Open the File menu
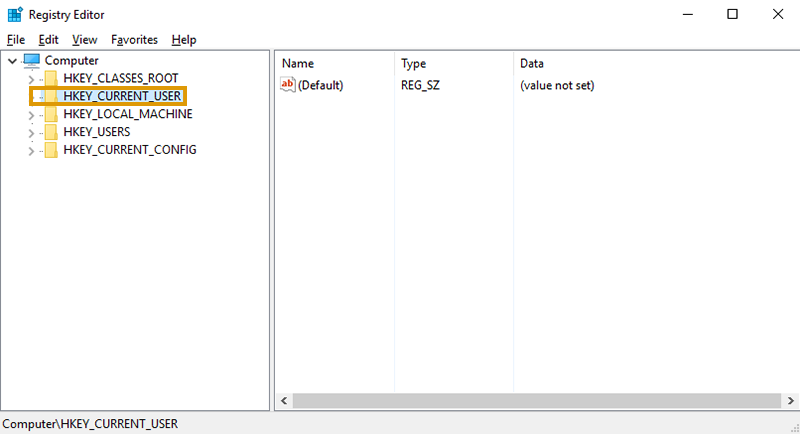 pyautogui.click(x=15, y=40)
